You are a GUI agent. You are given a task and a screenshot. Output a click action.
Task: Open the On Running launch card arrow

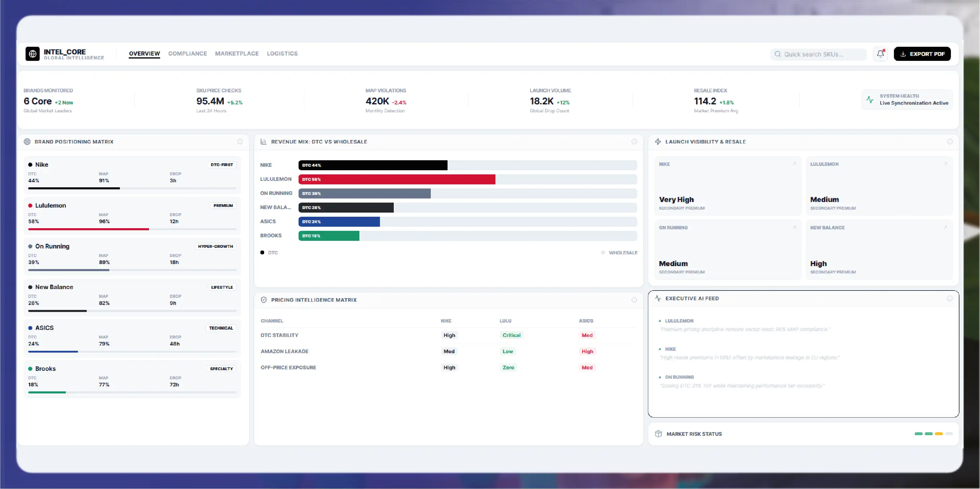point(794,227)
